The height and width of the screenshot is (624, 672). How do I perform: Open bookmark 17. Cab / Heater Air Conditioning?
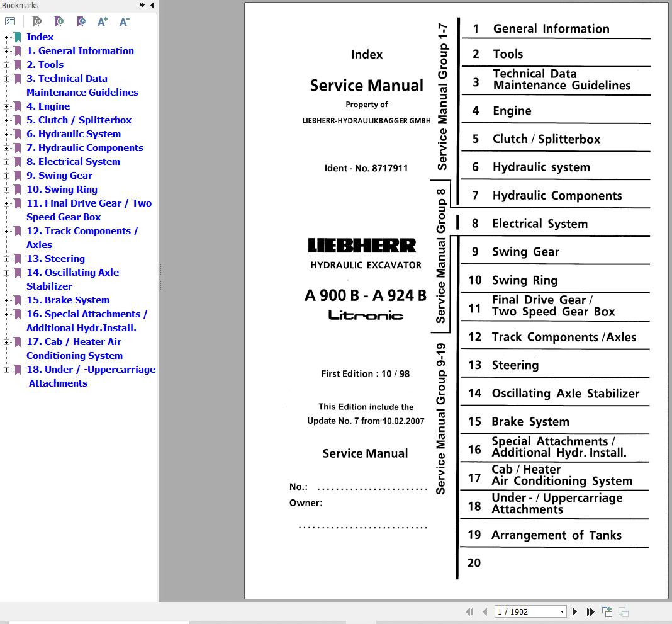(x=75, y=349)
